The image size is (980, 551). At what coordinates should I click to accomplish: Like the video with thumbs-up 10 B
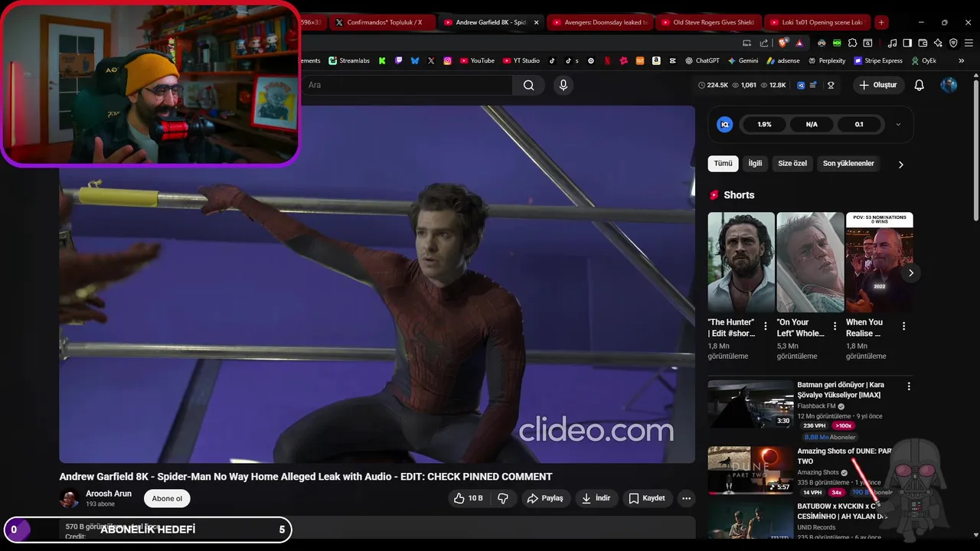pyautogui.click(x=468, y=498)
